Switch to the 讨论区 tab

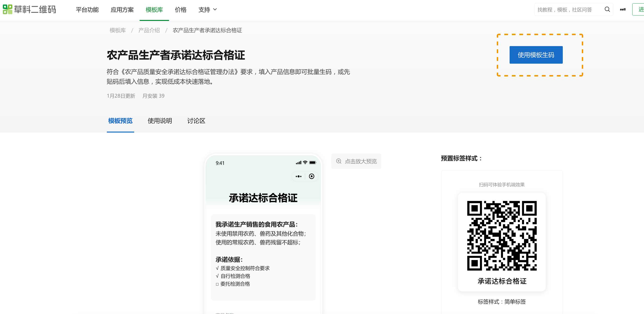[196, 121]
